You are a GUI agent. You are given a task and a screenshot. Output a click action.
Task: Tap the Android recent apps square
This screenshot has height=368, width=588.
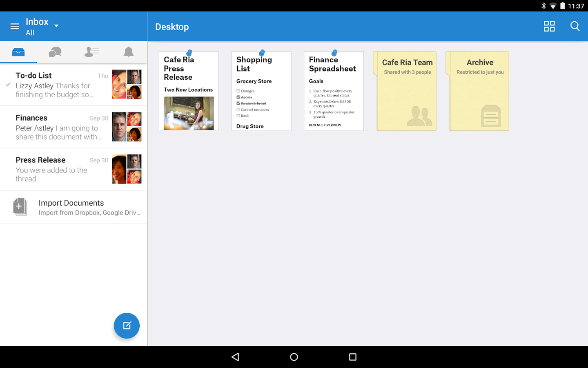tap(353, 357)
